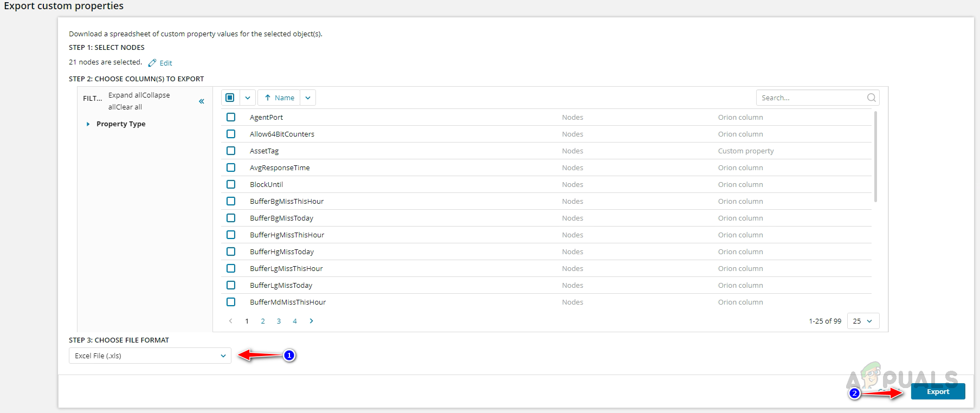Open the select-all options dropdown arrow

pyautogui.click(x=248, y=98)
